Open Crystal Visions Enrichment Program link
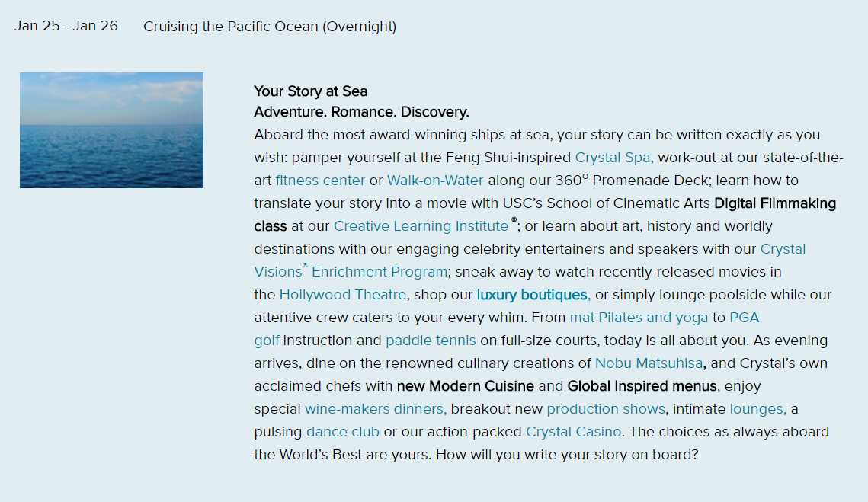This screenshot has width=868, height=502. tap(351, 272)
